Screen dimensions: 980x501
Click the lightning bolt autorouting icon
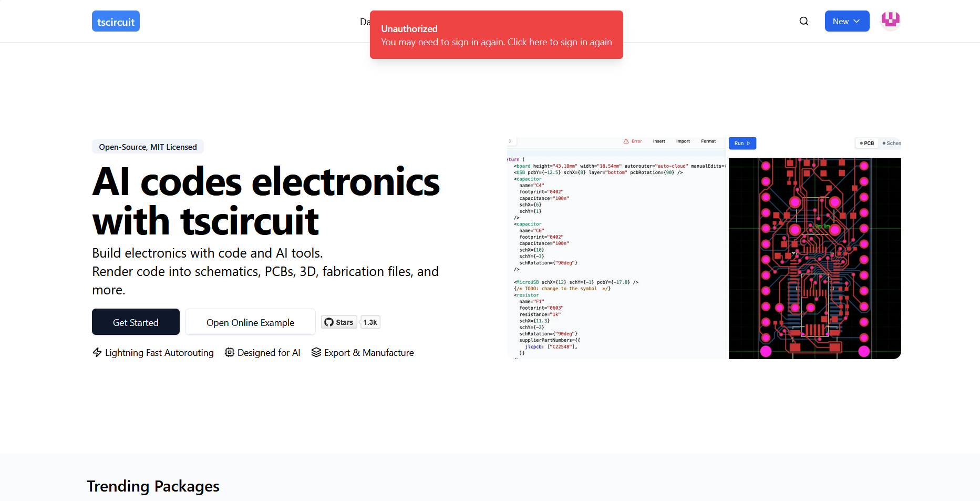coord(97,352)
